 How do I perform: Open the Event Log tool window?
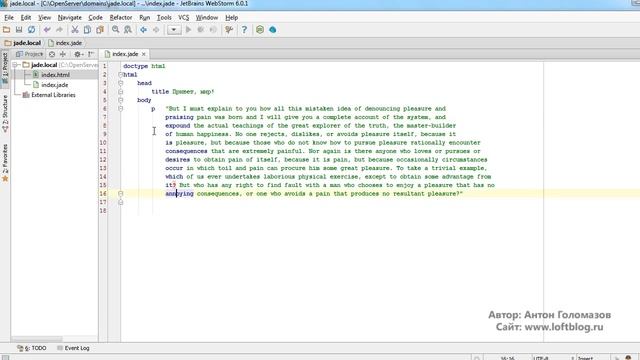73,348
